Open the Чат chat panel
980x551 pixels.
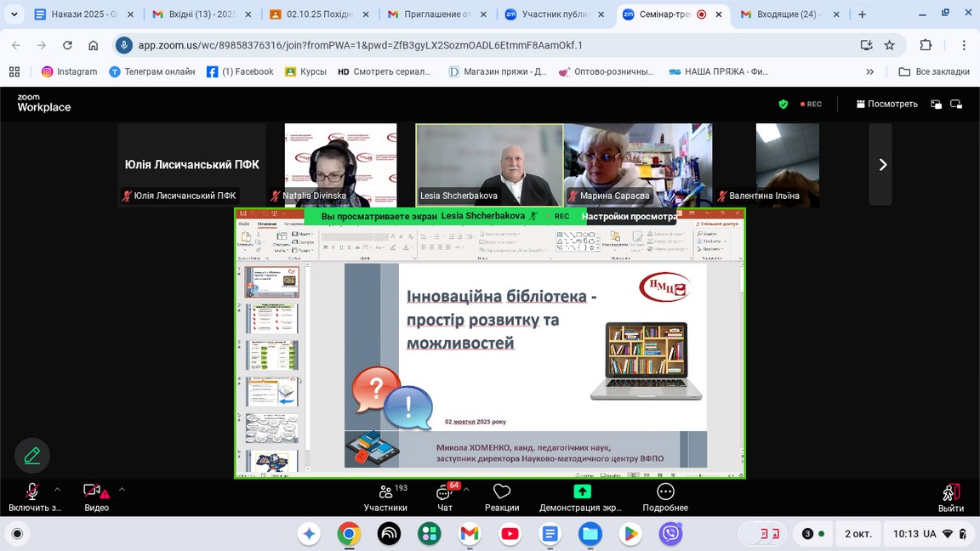pos(444,497)
